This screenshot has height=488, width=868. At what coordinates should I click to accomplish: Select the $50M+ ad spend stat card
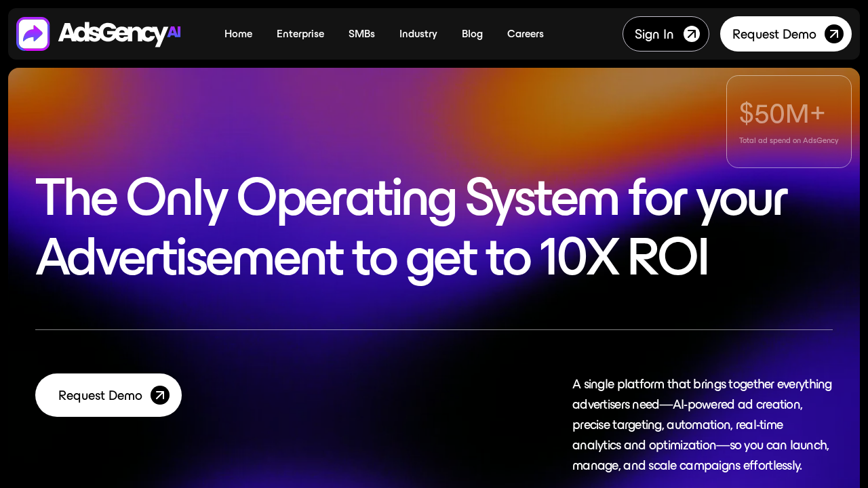coord(789,121)
